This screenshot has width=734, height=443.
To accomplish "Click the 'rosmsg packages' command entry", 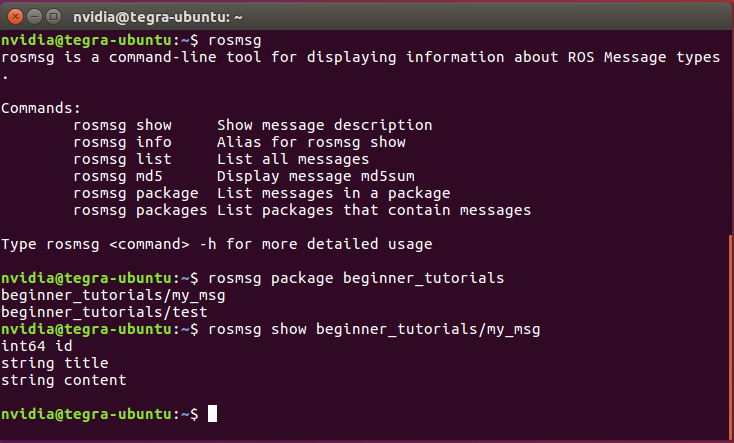I will point(140,210).
